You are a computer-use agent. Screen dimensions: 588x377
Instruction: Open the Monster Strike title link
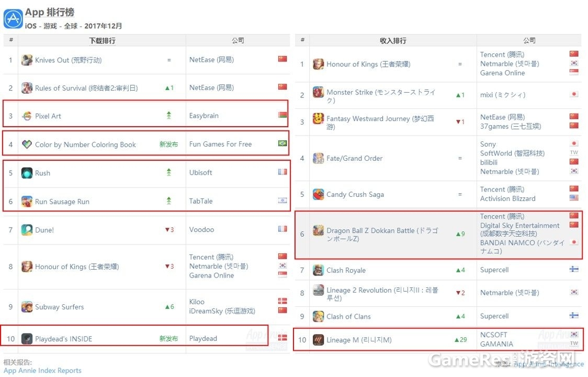381,96
